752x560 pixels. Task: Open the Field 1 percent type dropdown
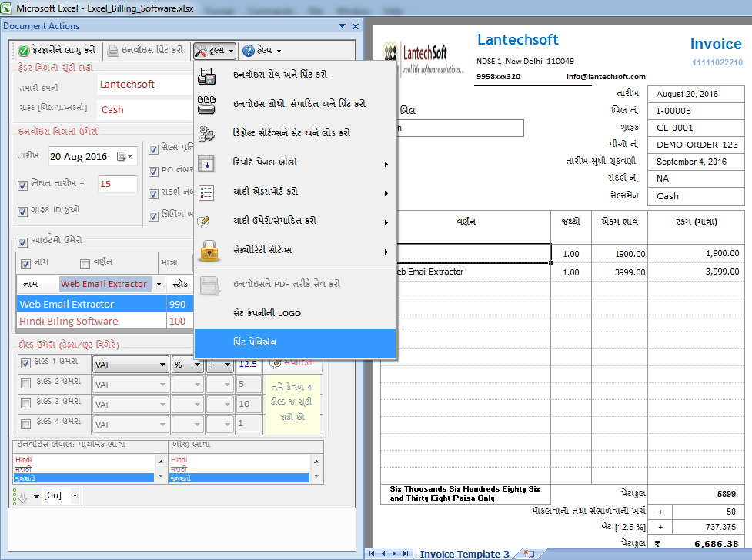pos(188,365)
